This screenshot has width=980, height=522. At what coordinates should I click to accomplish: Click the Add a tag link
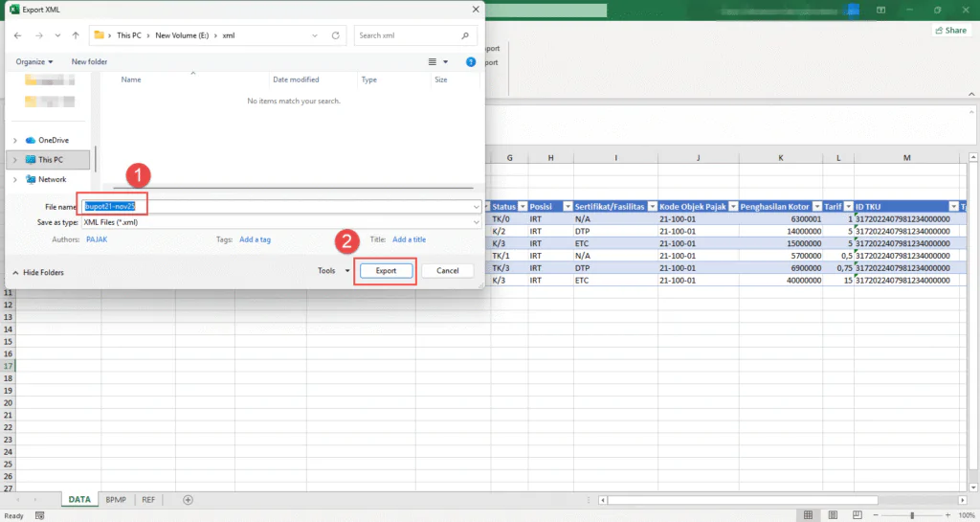click(x=255, y=239)
